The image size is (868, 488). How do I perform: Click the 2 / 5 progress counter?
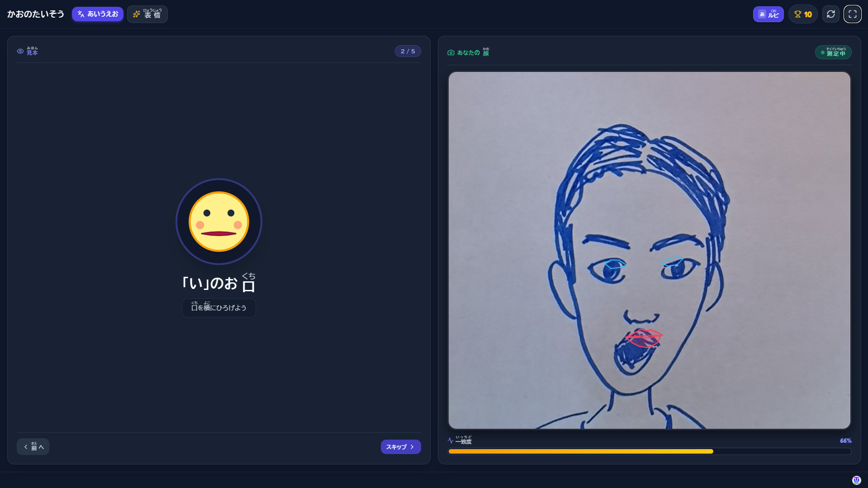(x=408, y=51)
